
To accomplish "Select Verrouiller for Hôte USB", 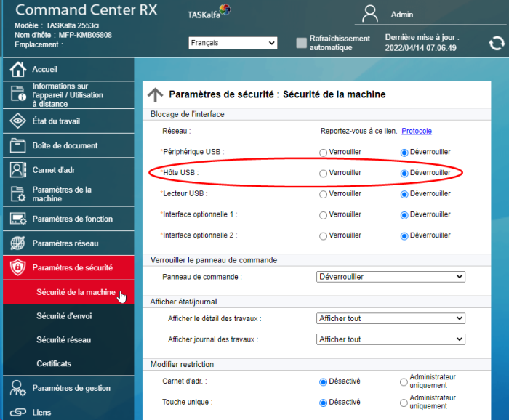I will (x=323, y=174).
